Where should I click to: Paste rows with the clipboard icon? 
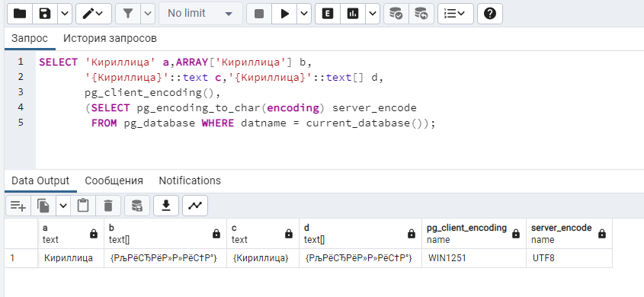coord(83,206)
